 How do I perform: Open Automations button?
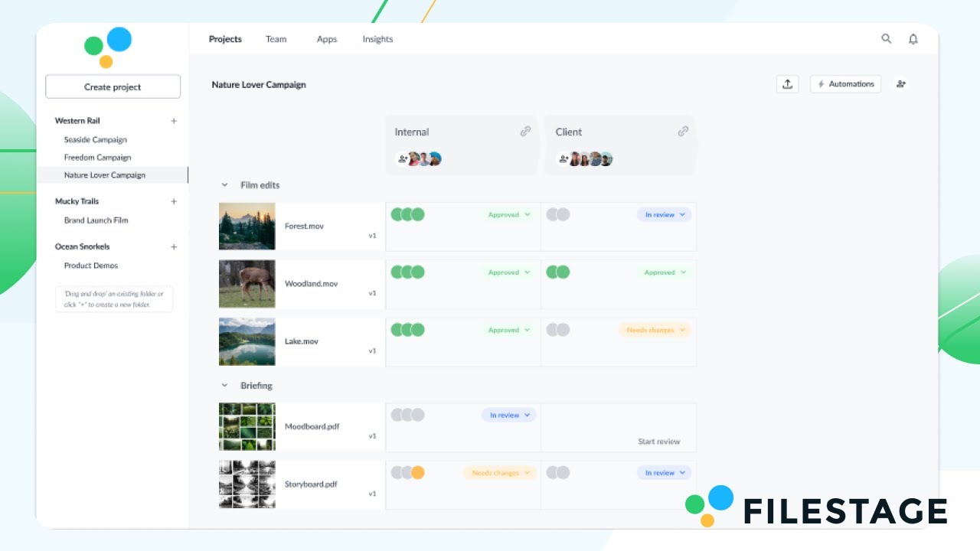point(845,84)
